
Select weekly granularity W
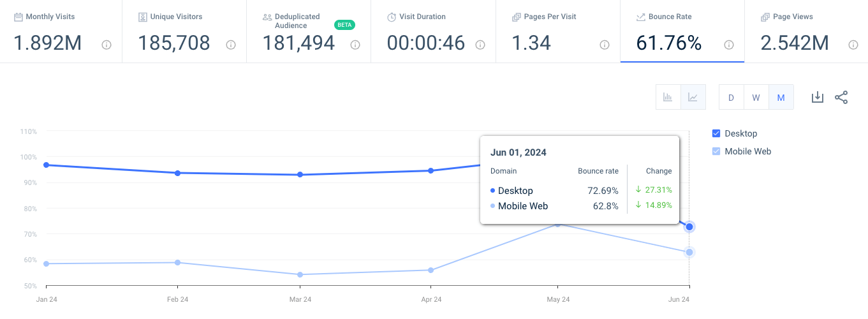[756, 98]
